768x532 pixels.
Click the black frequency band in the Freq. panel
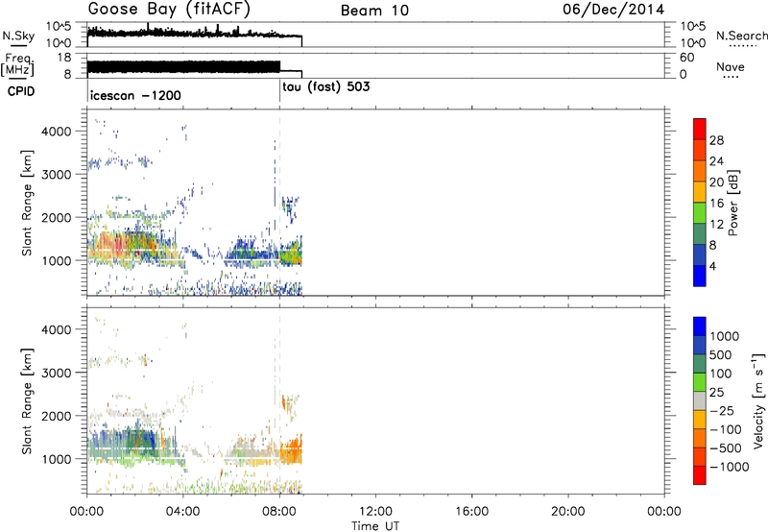click(x=183, y=67)
